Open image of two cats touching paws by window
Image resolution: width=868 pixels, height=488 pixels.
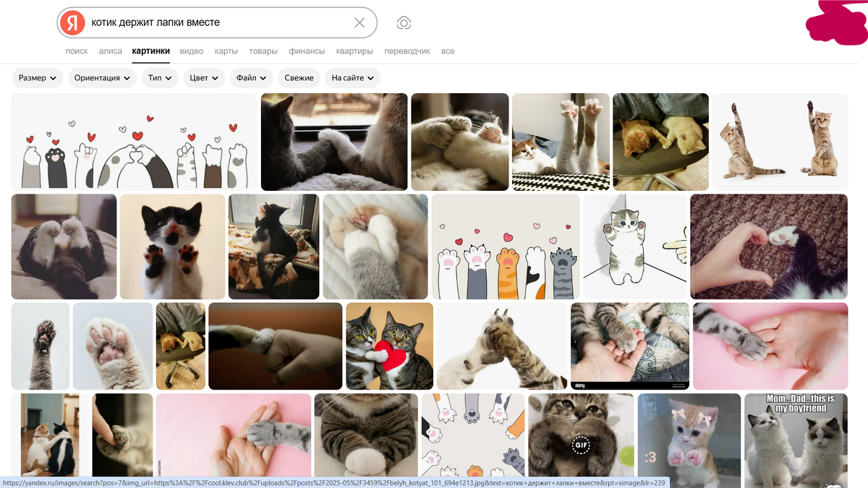pos(334,142)
